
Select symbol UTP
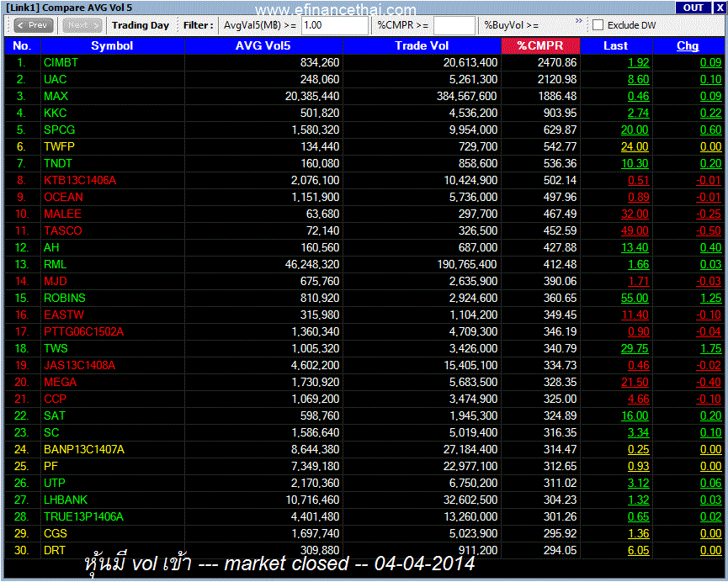click(55, 483)
